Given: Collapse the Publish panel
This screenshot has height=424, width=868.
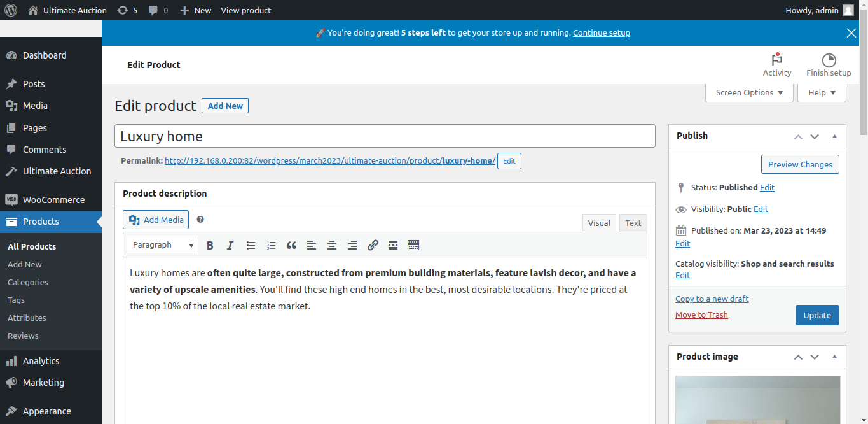Looking at the screenshot, I should tap(835, 136).
